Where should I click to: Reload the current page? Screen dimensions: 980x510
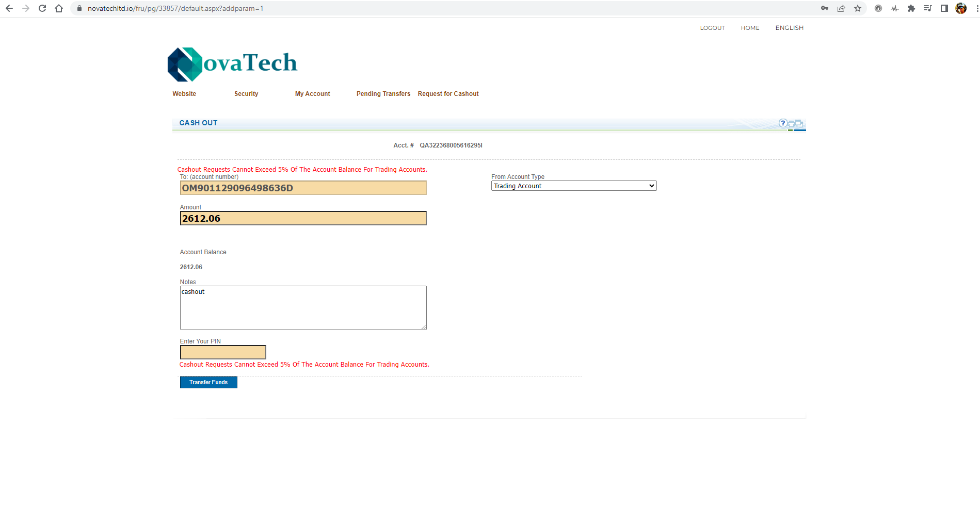click(x=42, y=8)
